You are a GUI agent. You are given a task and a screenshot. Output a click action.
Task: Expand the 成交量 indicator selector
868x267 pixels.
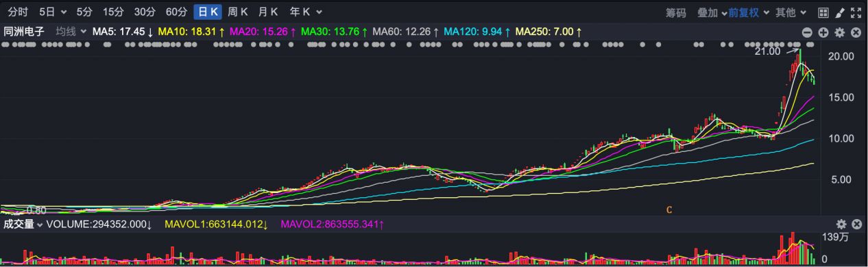click(x=23, y=224)
